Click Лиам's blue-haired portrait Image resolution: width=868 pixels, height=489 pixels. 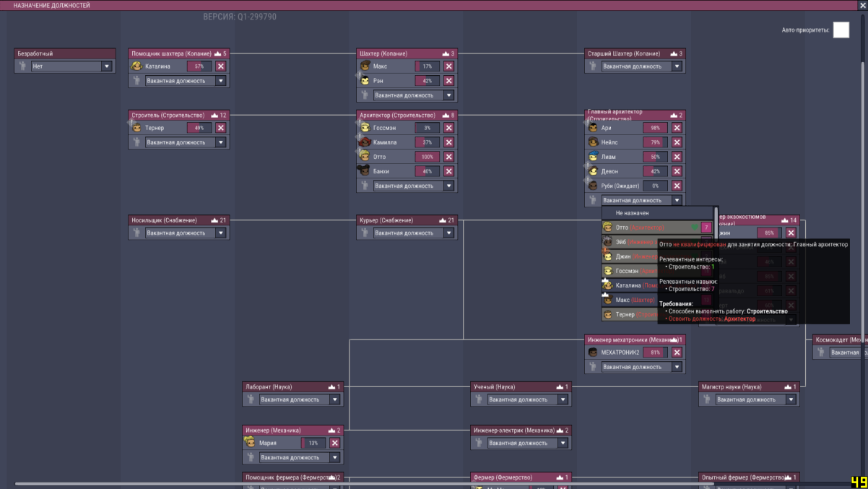point(593,157)
